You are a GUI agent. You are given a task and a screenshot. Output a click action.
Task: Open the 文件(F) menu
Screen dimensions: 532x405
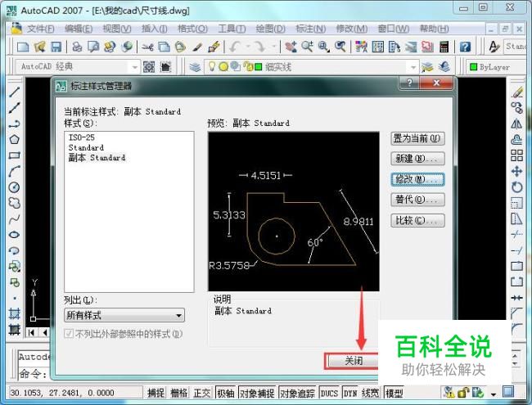click(40, 29)
